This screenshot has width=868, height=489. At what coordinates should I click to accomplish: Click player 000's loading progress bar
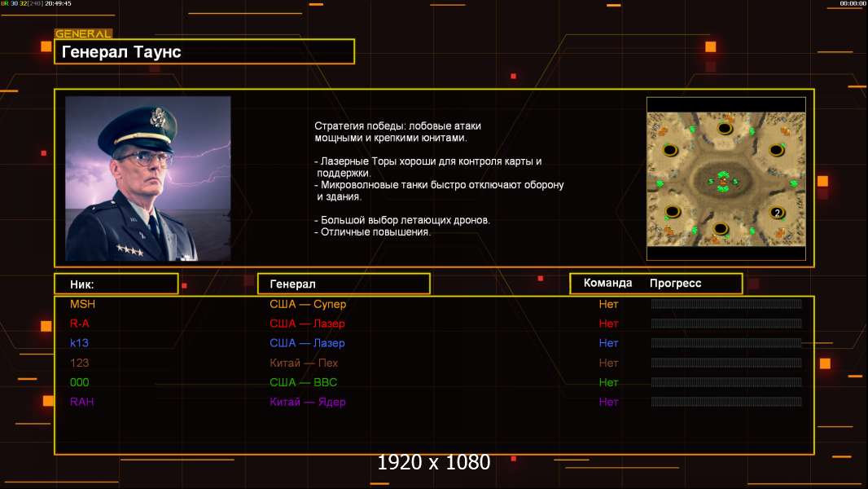click(x=726, y=382)
